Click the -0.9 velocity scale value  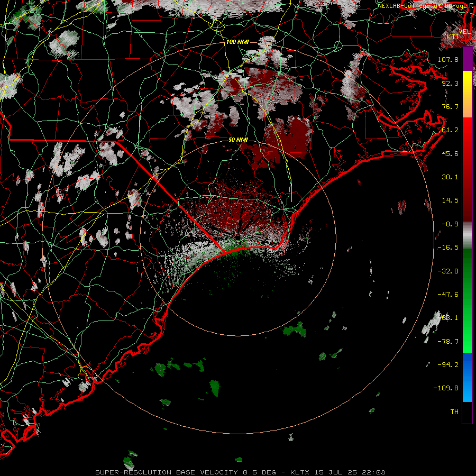click(x=450, y=224)
